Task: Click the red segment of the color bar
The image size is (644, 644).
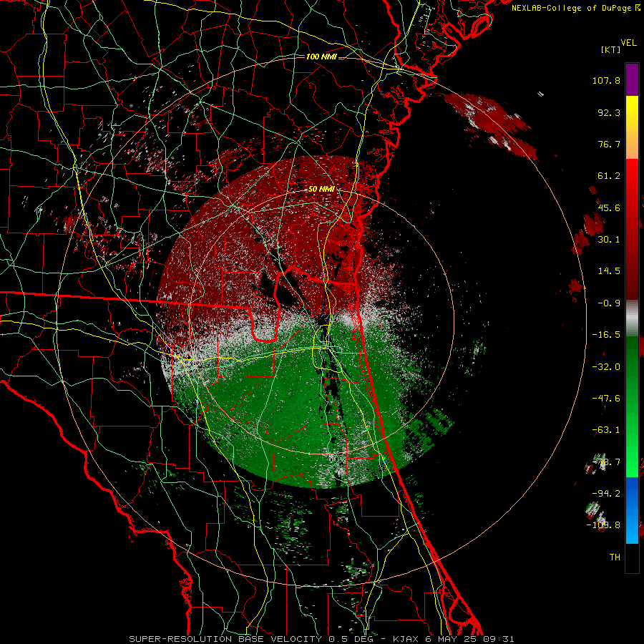Action: point(632,229)
